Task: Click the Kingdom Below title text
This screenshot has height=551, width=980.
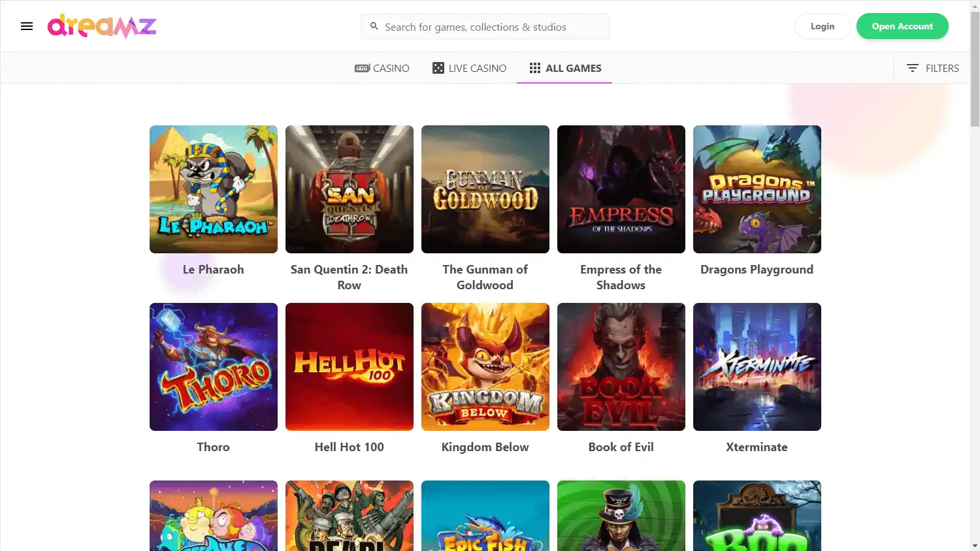Action: point(485,447)
